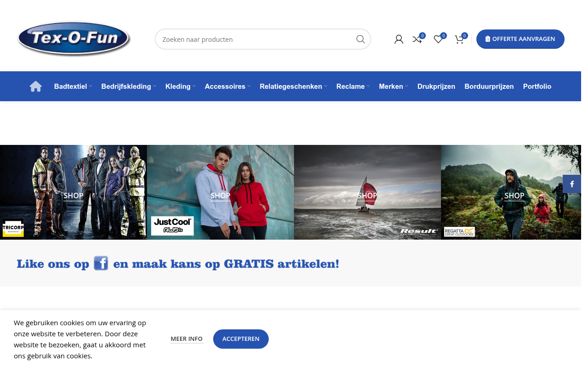588x368 pixels.
Task: Click the Facebook icon in the Like banner
Action: point(101,263)
